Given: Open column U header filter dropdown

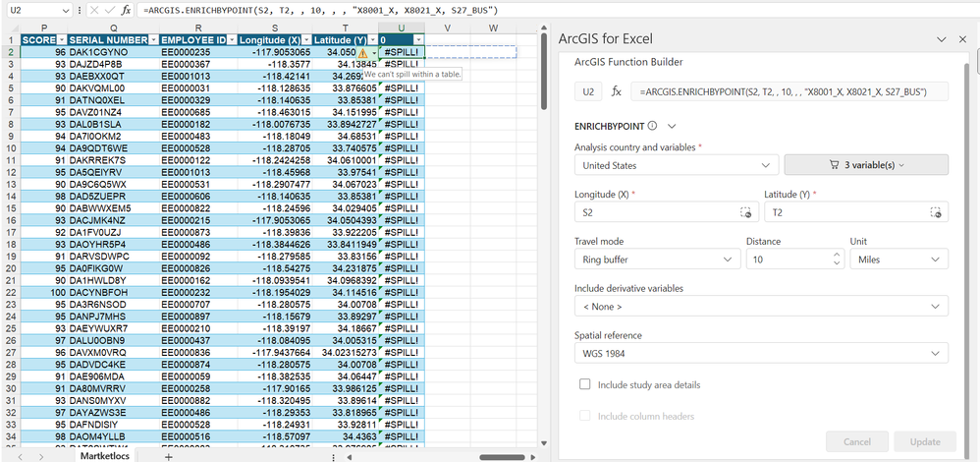Looking at the screenshot, I should [418, 40].
